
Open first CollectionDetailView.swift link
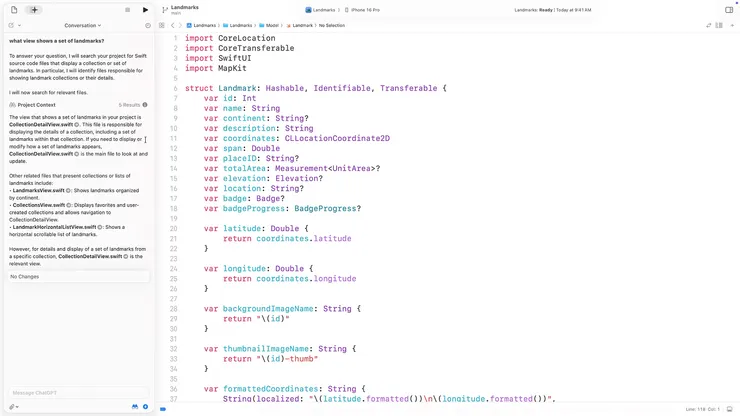coord(44,125)
